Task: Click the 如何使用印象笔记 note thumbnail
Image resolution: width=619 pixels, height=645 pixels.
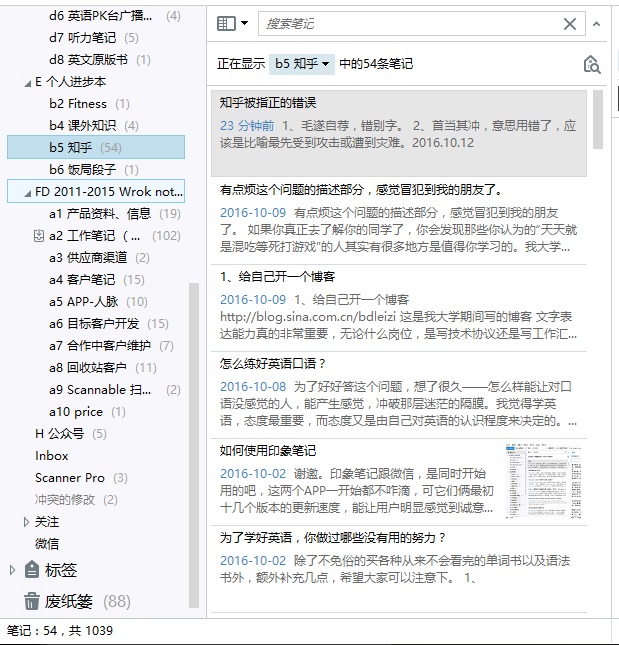Action: [x=543, y=481]
